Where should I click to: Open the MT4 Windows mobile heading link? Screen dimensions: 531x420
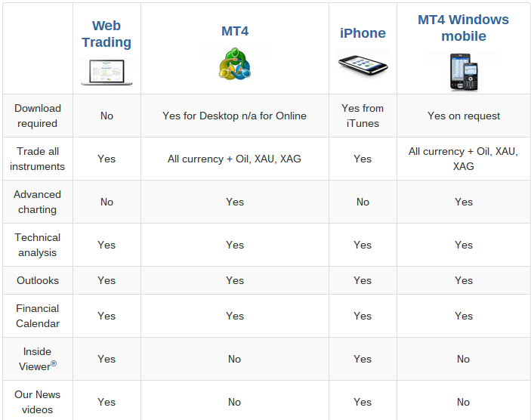click(464, 28)
